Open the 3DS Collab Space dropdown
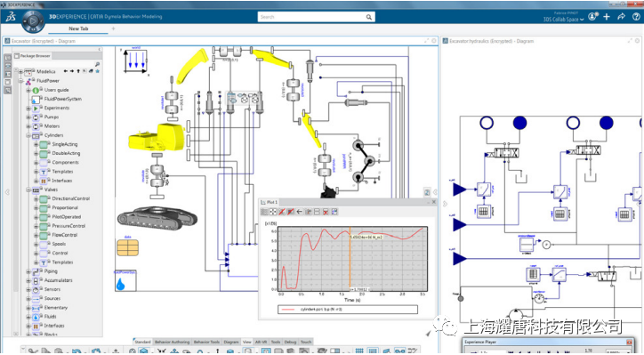Viewport: 644px width, 355px height. (x=563, y=20)
